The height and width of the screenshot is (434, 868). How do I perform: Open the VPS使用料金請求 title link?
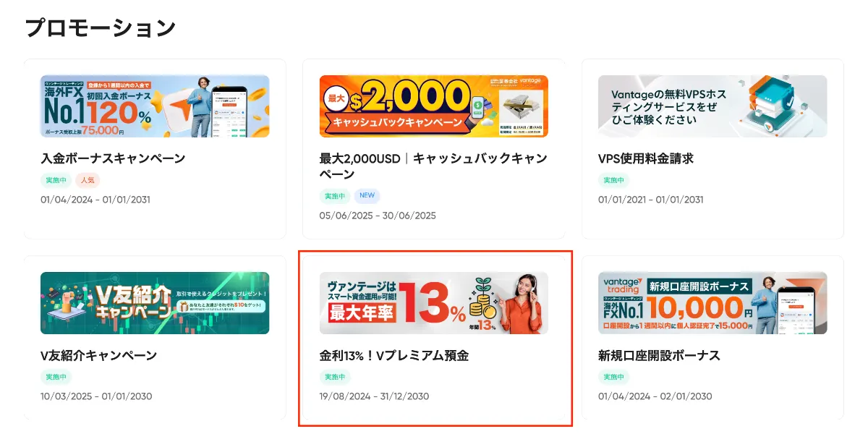646,158
